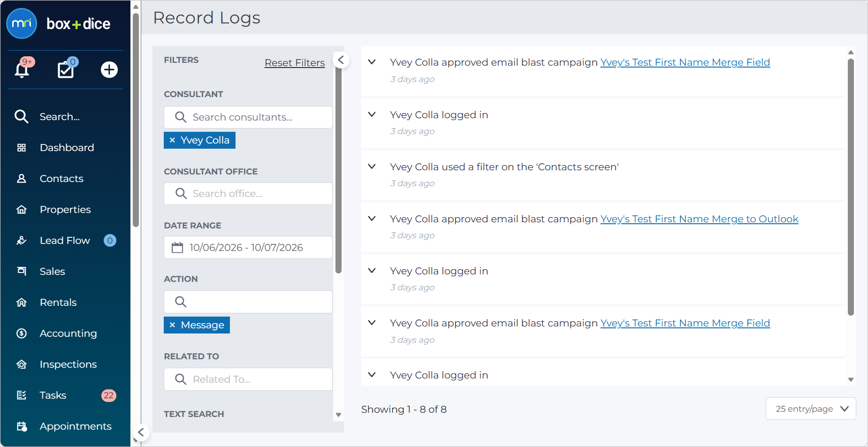The image size is (868, 447).
Task: Click magnifier icon in Search consultants field
Action: point(181,117)
